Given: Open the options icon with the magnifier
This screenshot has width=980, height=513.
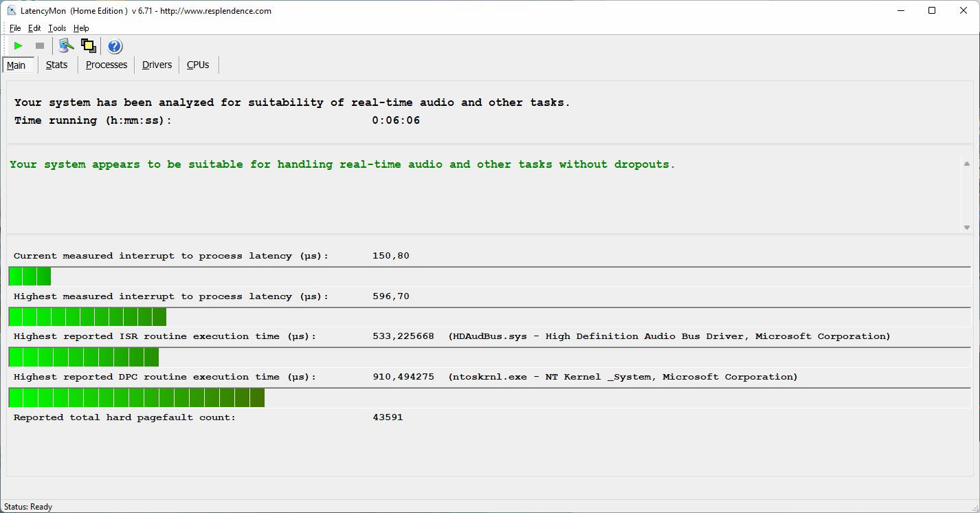Looking at the screenshot, I should click(x=66, y=46).
